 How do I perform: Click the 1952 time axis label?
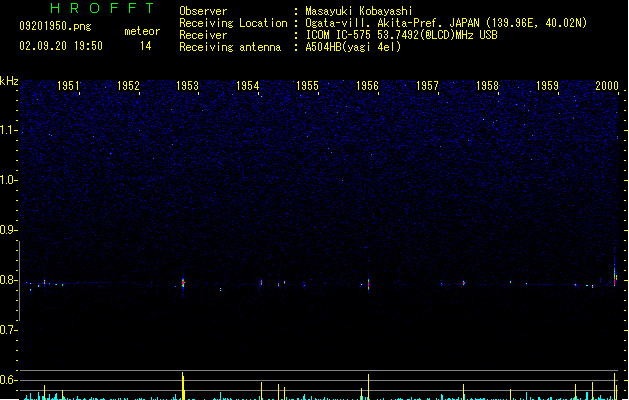(x=128, y=86)
